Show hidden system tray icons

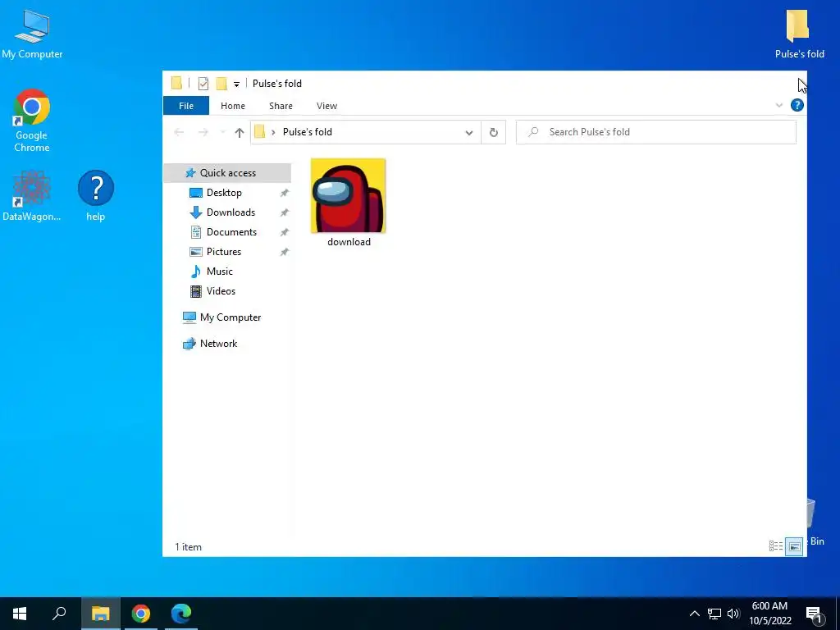click(x=694, y=614)
